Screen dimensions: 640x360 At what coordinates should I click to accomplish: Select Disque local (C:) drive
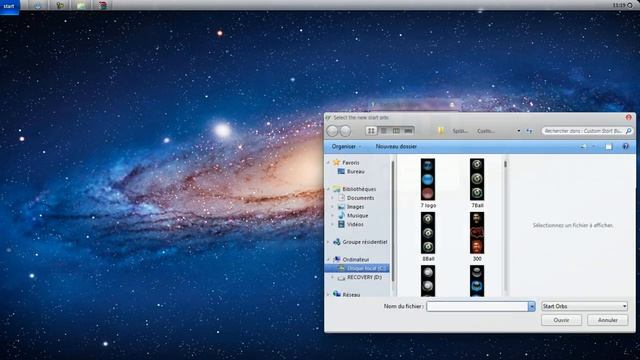(x=357, y=268)
